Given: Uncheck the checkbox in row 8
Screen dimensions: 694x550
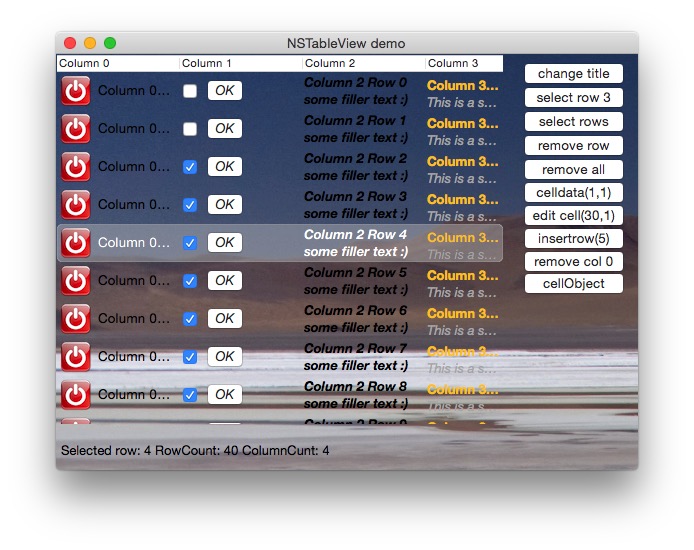Looking at the screenshot, I should pos(190,396).
